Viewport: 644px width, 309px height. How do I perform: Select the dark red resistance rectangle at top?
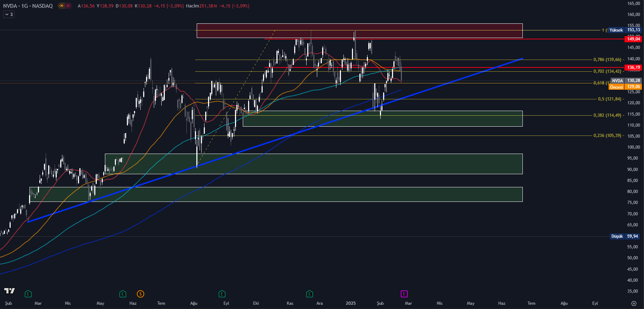pos(359,31)
